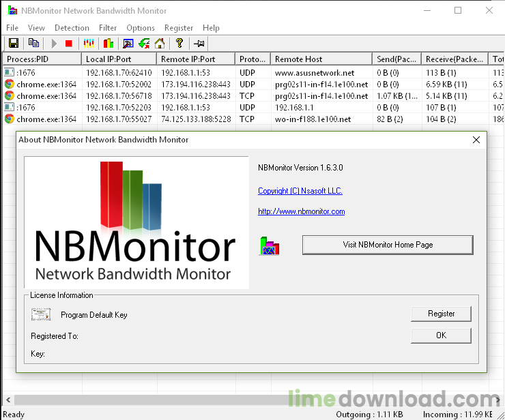Sort by the Remote IP:Port column header

(x=196, y=59)
